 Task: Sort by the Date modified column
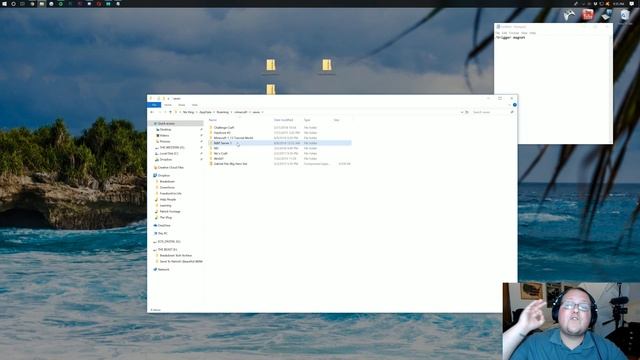(x=284, y=120)
